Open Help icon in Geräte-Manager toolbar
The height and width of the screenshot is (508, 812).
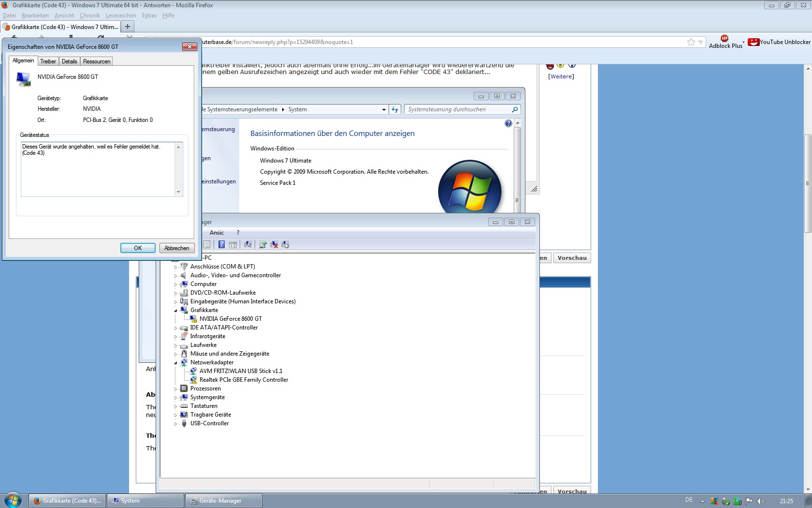pos(221,245)
